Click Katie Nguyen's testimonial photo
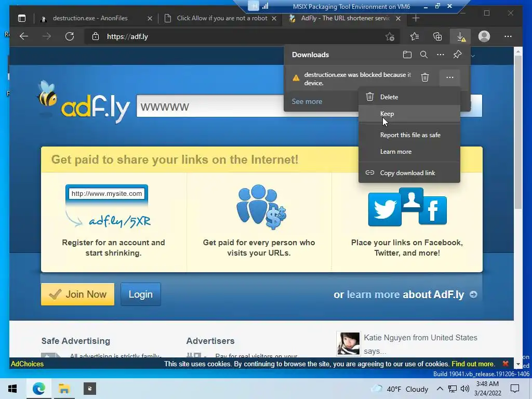Viewport: 532px width, 399px height. 349,344
